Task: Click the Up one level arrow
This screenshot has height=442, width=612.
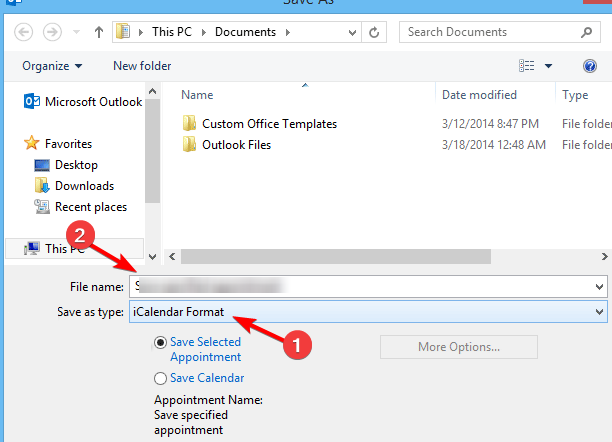Action: [x=99, y=32]
